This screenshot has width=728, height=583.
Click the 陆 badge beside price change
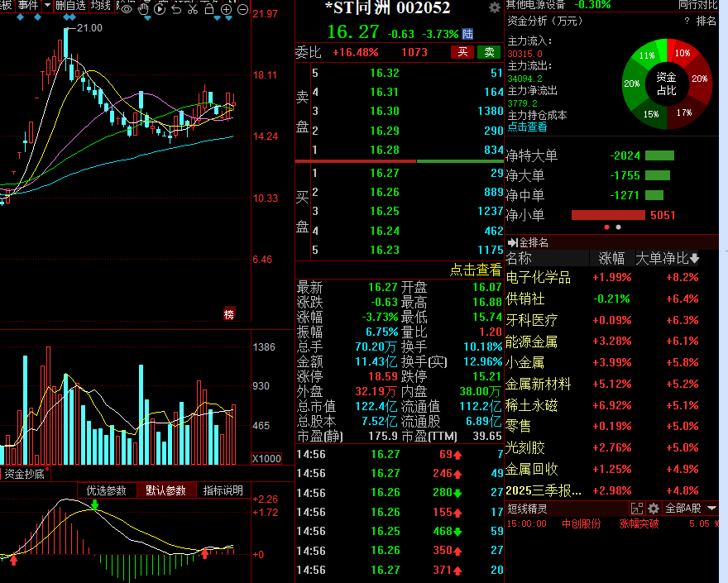pyautogui.click(x=467, y=34)
